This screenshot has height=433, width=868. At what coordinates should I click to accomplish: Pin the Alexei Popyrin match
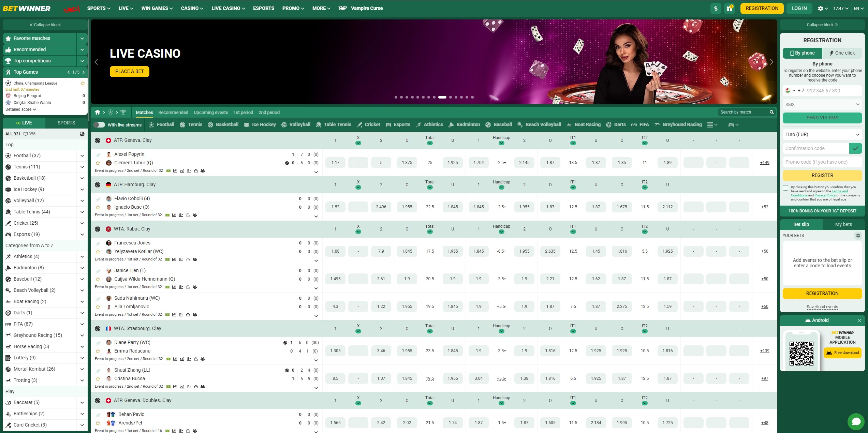tap(98, 155)
